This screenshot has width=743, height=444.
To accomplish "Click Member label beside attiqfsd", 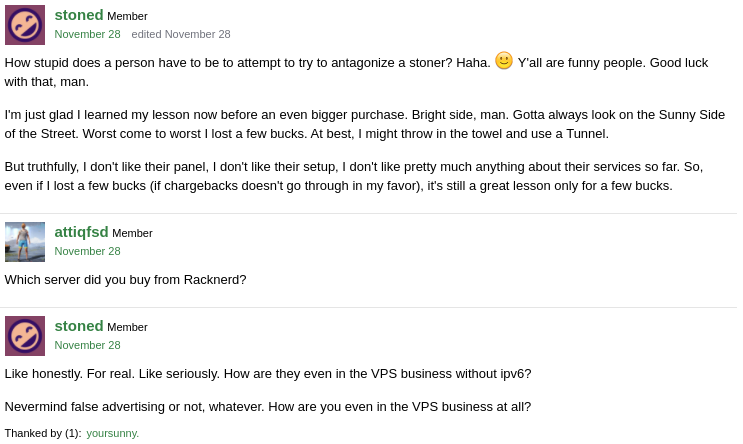I will tap(132, 233).
